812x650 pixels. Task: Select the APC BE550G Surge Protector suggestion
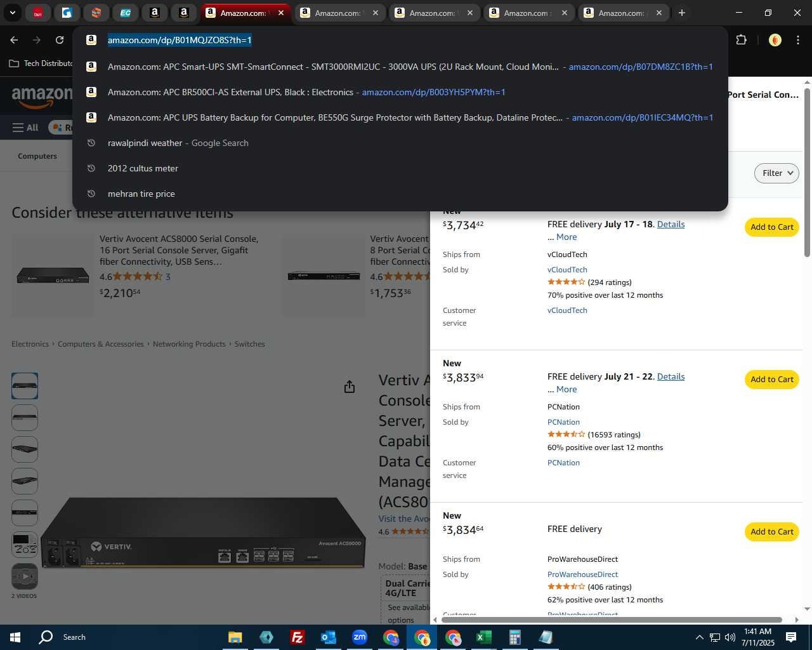(400, 117)
